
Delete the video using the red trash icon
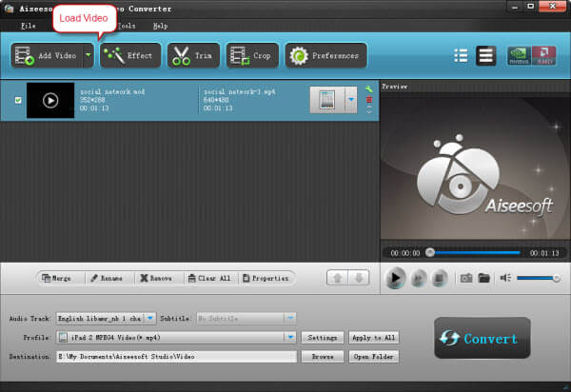click(369, 99)
